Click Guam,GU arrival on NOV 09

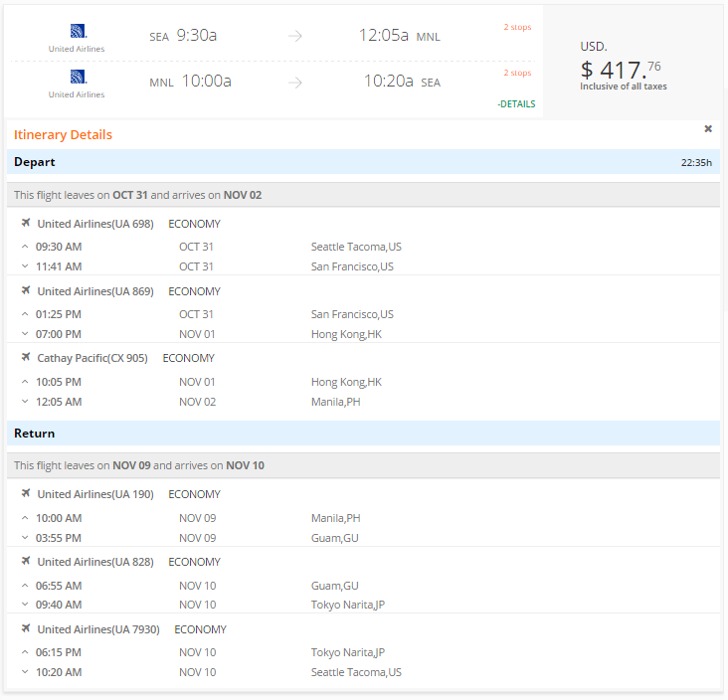(335, 538)
